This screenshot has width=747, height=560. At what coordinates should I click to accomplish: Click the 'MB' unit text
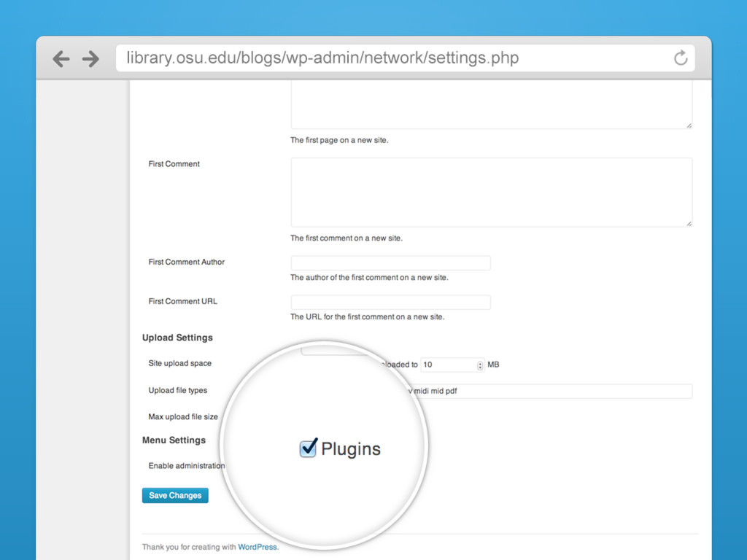[x=493, y=365]
